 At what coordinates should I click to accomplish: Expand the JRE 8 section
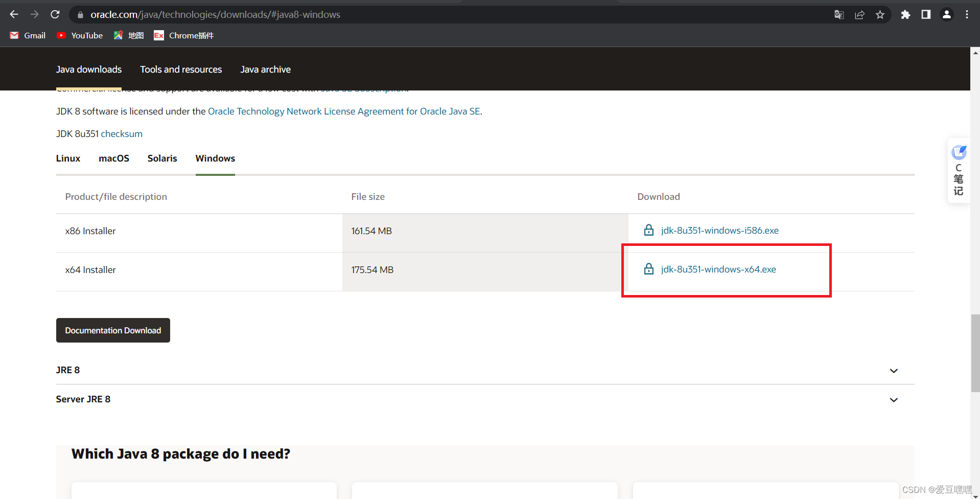(485, 370)
